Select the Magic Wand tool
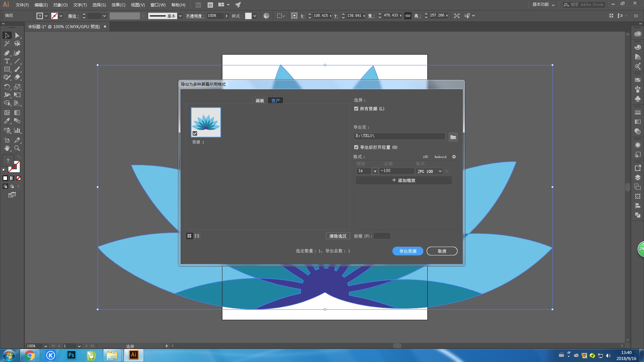 [x=7, y=44]
